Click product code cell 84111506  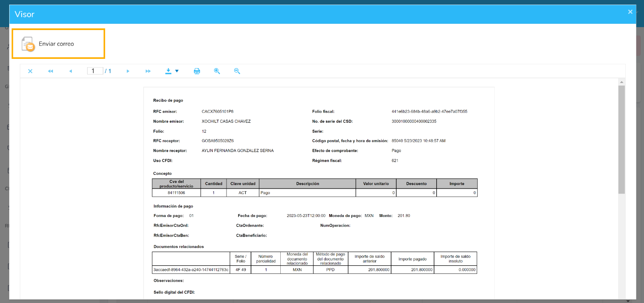click(x=176, y=193)
